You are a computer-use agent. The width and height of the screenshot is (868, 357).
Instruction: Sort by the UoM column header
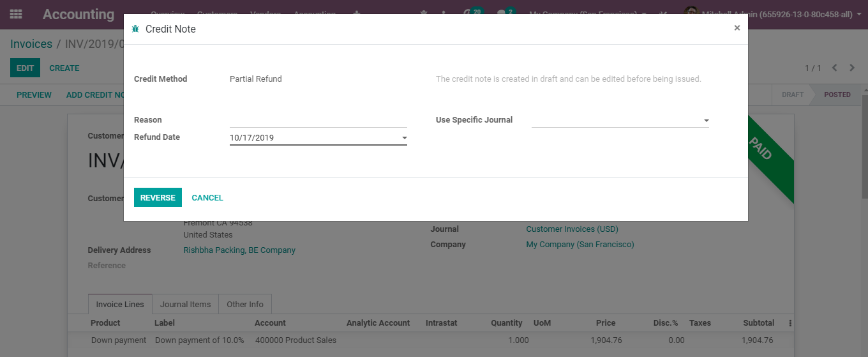(542, 323)
